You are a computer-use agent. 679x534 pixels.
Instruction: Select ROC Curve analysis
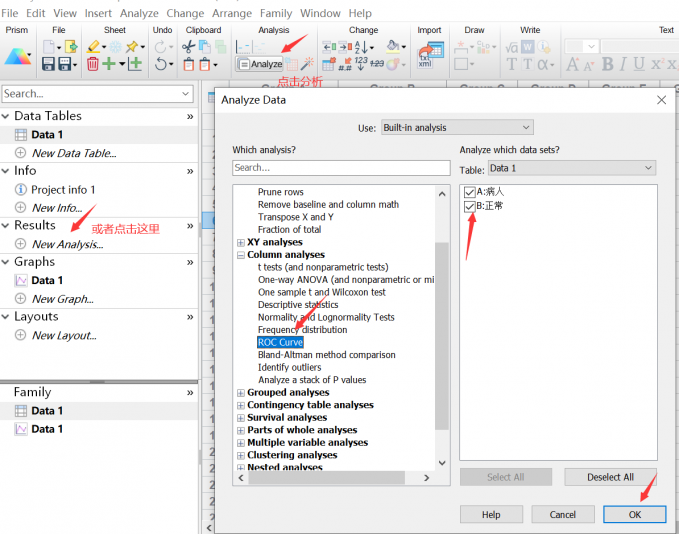point(280,342)
